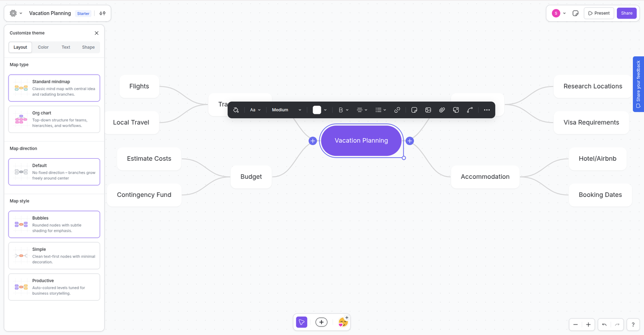Click the add node plus tool at bottom
This screenshot has height=335, width=644.
(x=321, y=322)
